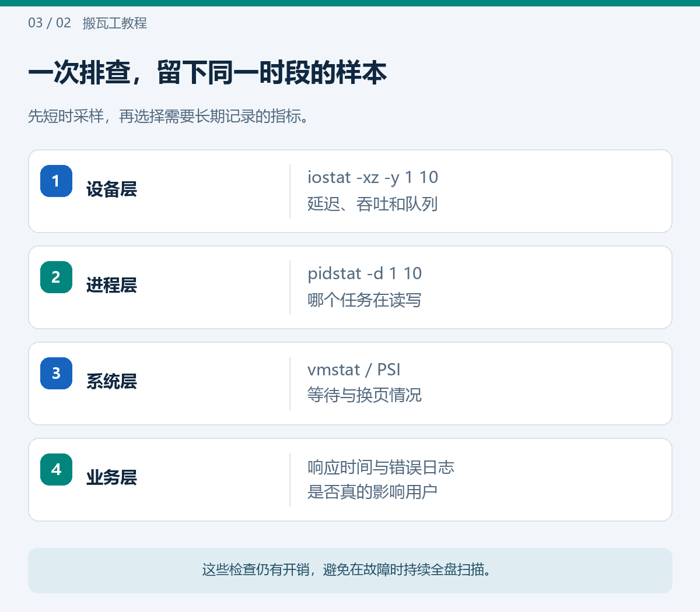Click the subtitle 先短时采样，再选择需要长期记录的指标。
The image size is (700, 612).
coord(169,117)
